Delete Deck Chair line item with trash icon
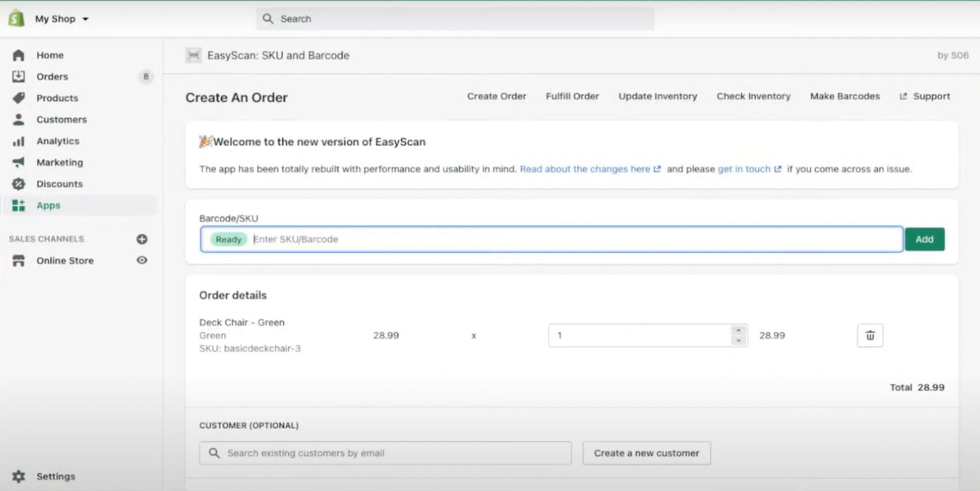This screenshot has height=491, width=980. tap(870, 336)
